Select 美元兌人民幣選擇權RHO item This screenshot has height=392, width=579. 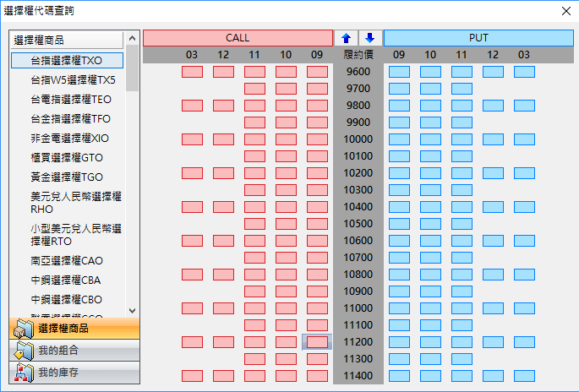point(75,202)
